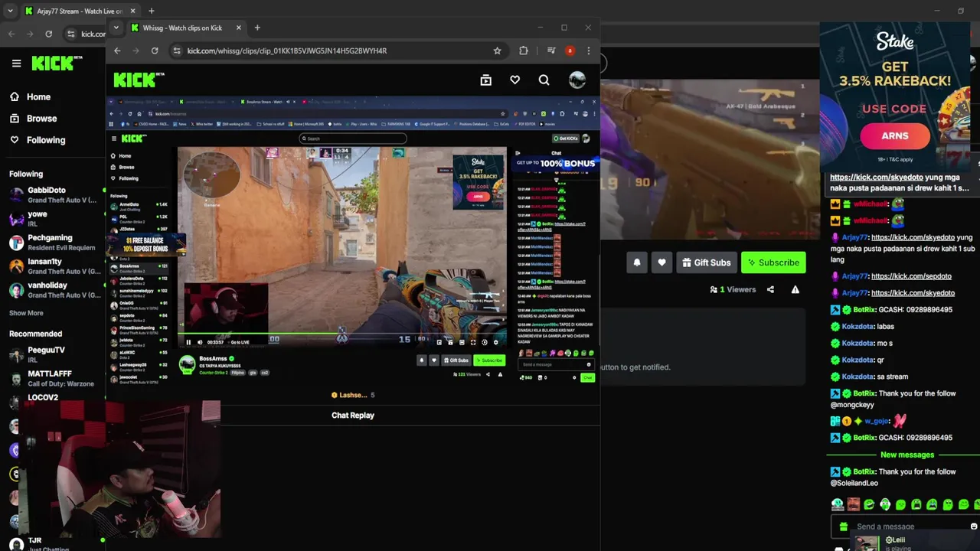Expand Show More under Following
The height and width of the screenshot is (551, 980).
(26, 313)
